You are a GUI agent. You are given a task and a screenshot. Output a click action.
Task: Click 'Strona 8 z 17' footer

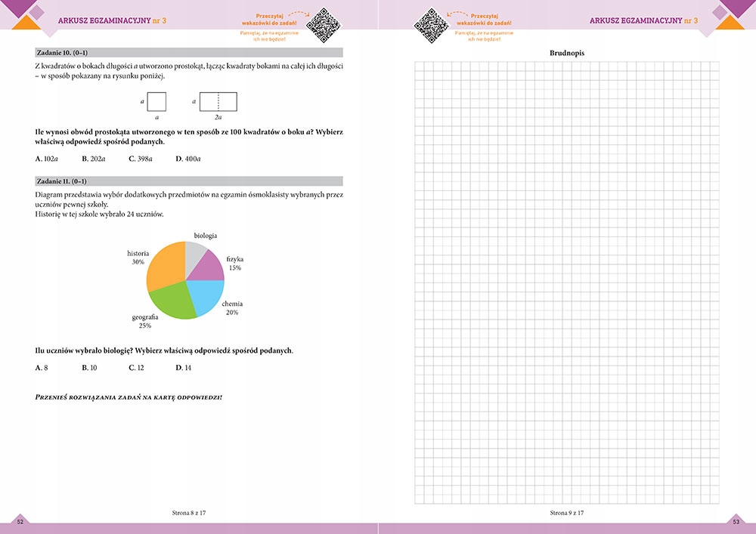point(189,513)
